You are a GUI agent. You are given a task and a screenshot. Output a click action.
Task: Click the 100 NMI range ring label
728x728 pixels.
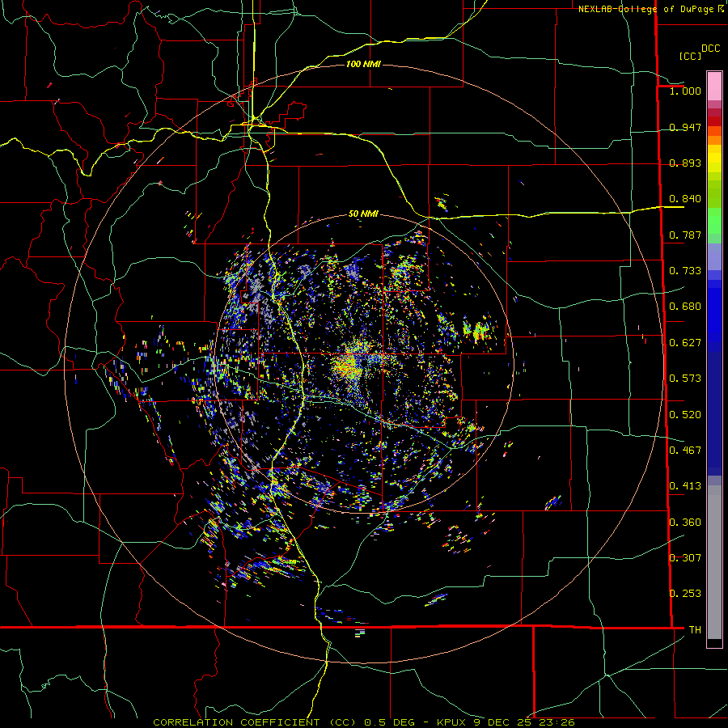[363, 64]
